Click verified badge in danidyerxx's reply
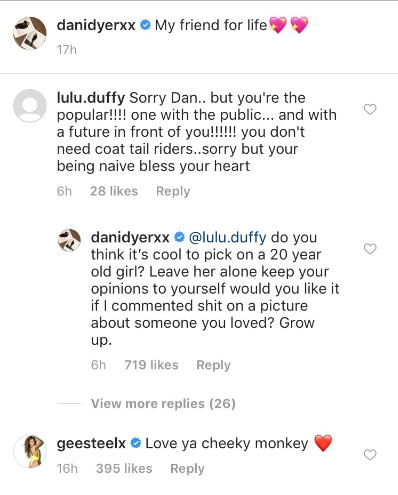 click(x=179, y=237)
